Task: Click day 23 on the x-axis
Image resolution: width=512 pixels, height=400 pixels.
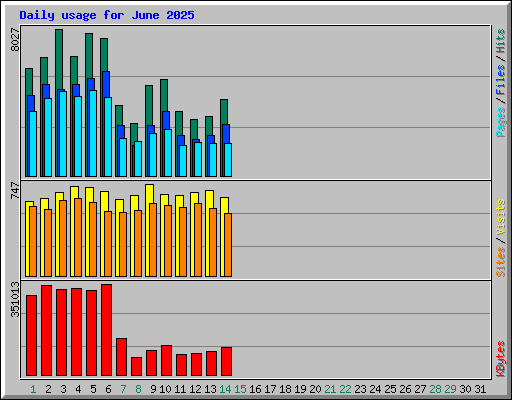Action: pos(360,389)
